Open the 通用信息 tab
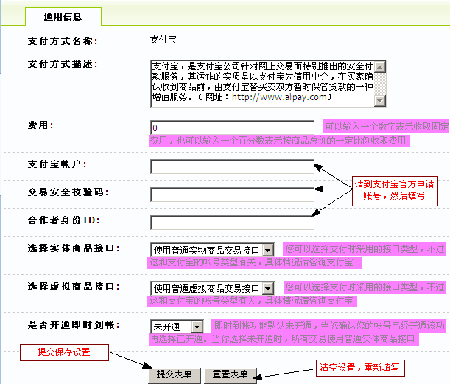This screenshot has height=384, width=450. coord(63,17)
